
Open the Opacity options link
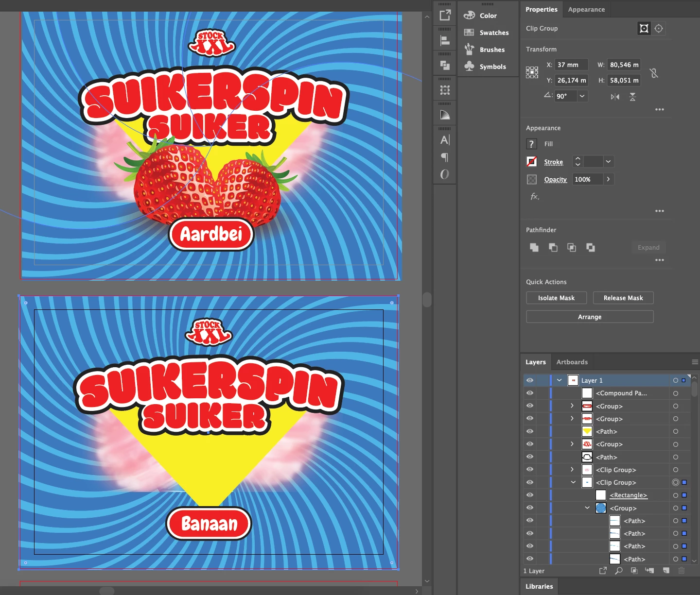(555, 179)
